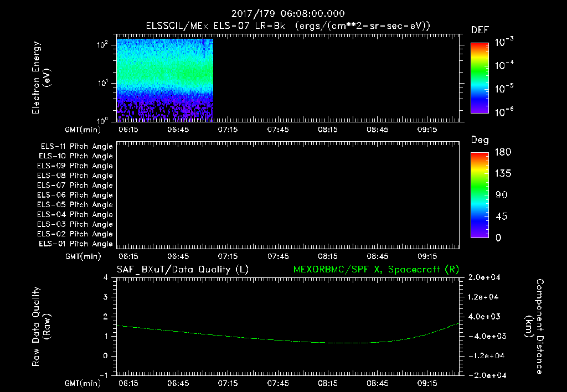Click 08:45 tick on pitch angle panel axis
This screenshot has height=392, width=567.
tap(378, 257)
